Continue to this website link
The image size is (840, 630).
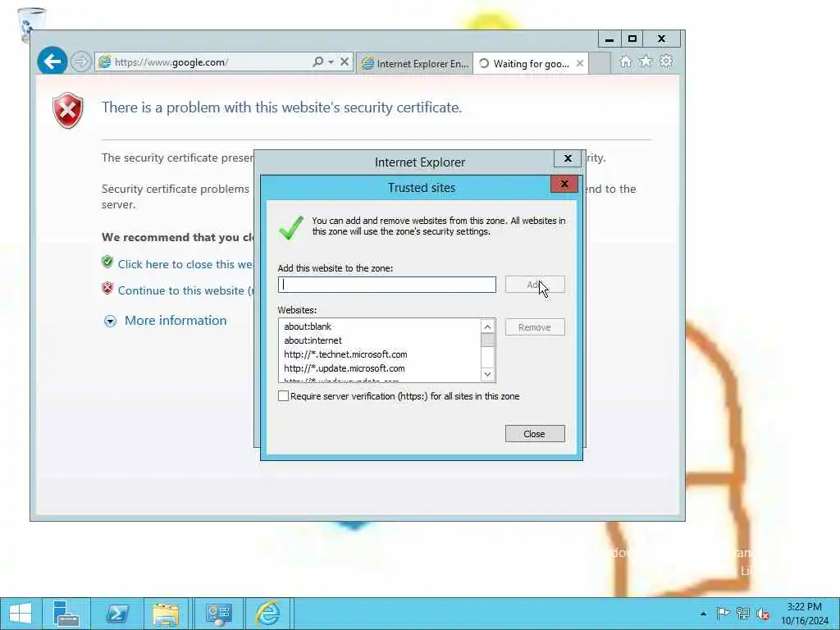point(185,290)
